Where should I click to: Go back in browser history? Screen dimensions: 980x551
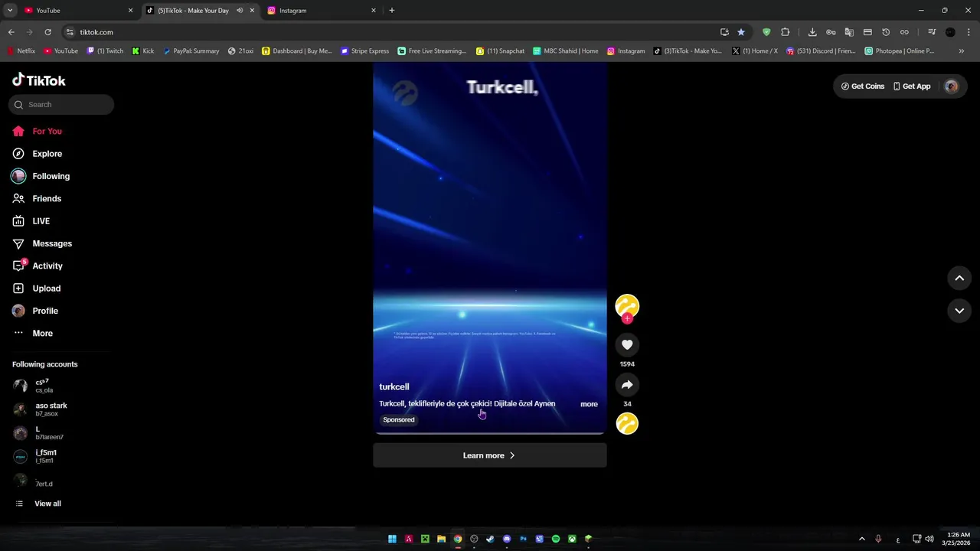11,32
